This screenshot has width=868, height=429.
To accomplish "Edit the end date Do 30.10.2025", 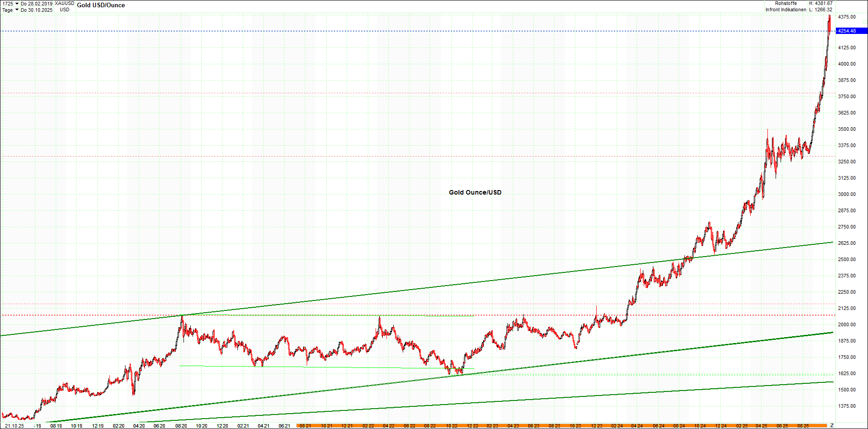I will [37, 10].
